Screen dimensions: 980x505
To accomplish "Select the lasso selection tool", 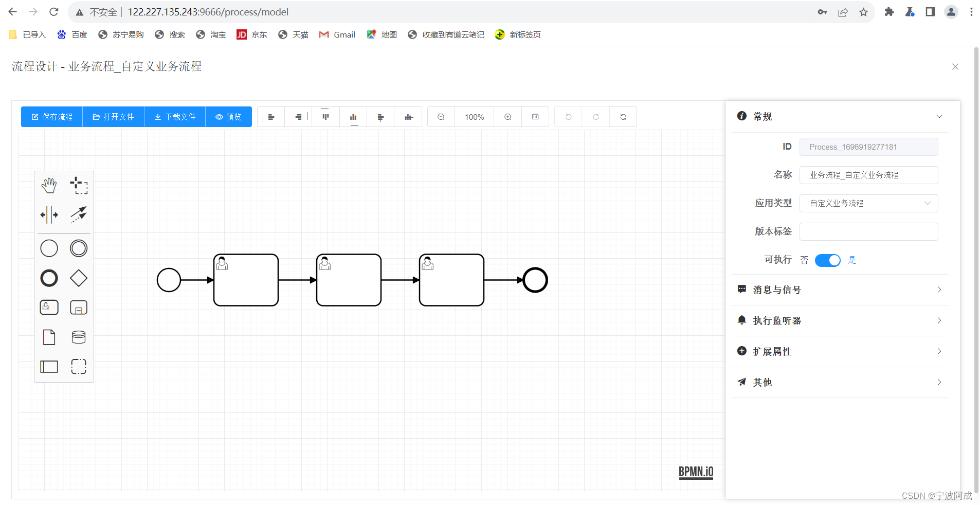I will pyautogui.click(x=79, y=186).
